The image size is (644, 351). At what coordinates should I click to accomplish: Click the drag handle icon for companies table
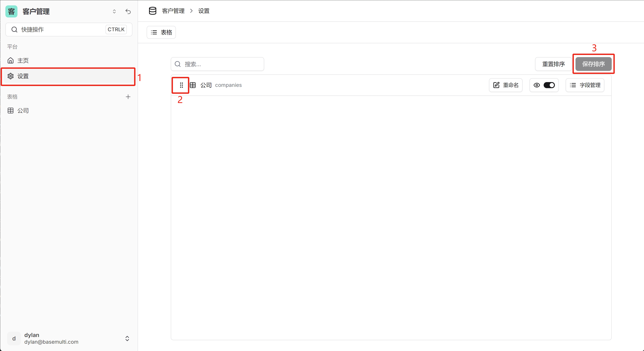click(181, 85)
